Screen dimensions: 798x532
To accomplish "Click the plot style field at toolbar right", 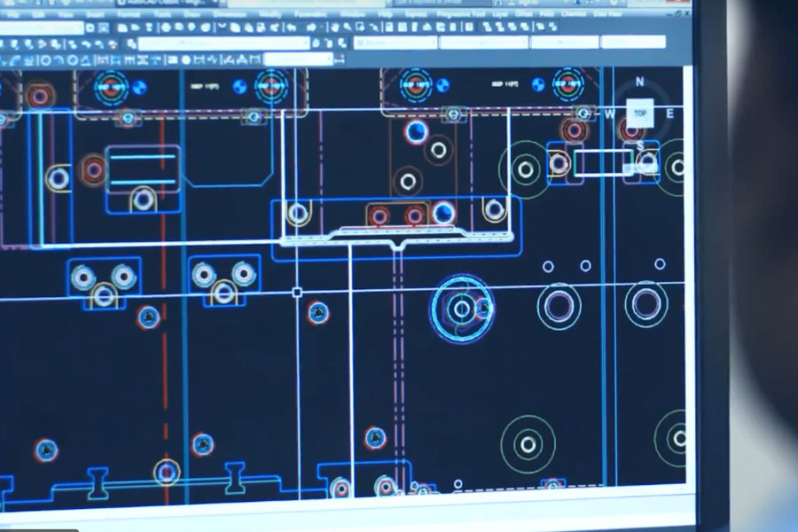I will [632, 43].
